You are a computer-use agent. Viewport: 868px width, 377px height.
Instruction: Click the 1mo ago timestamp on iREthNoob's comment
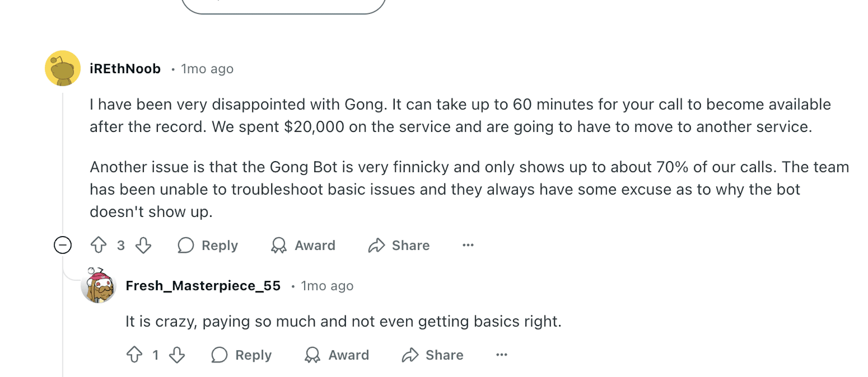(207, 69)
